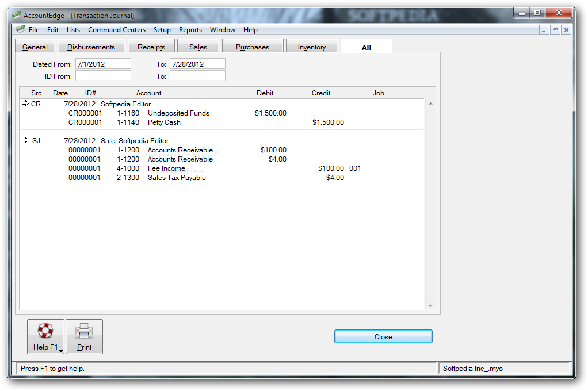Open the Reports menu
588x391 pixels.
190,30
